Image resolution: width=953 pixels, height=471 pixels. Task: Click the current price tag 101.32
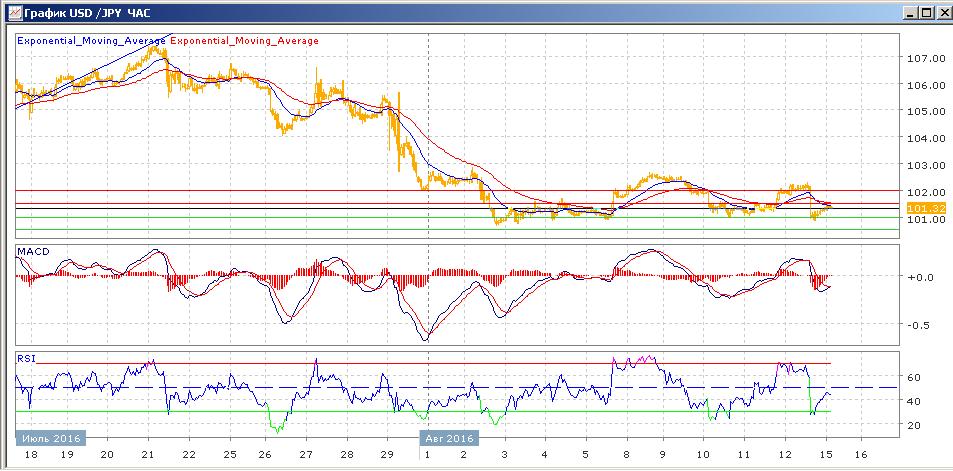click(925, 208)
